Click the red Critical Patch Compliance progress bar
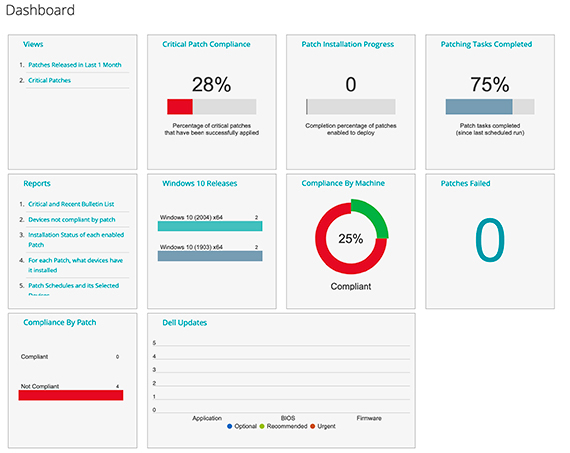 180,107
